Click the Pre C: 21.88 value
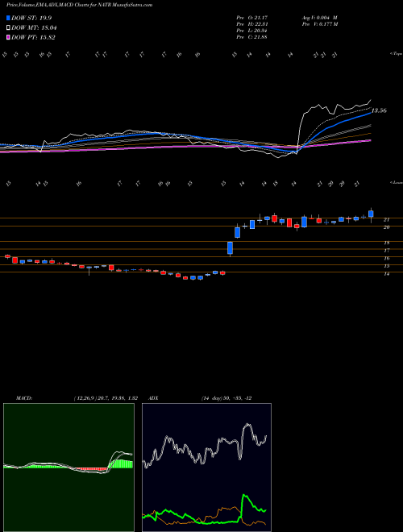Screen dimensions: 403x532 [x=251, y=37]
